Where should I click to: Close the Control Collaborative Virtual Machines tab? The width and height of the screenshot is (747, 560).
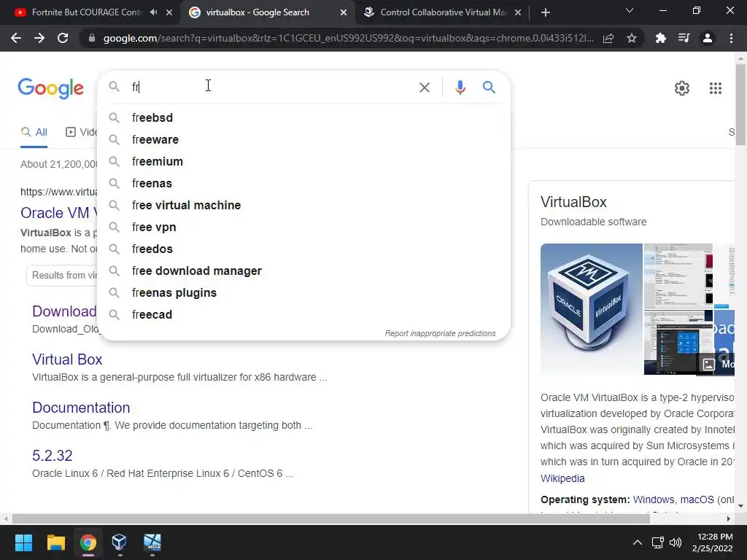(518, 12)
